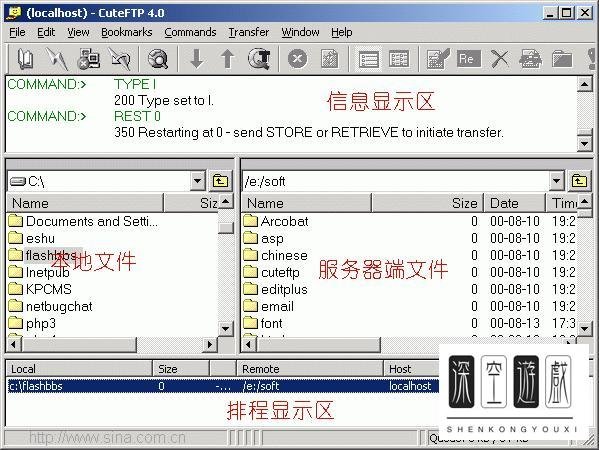The height and width of the screenshot is (450, 599).
Task: Click remote pane horizontal scroll left arrow
Action: coord(249,345)
